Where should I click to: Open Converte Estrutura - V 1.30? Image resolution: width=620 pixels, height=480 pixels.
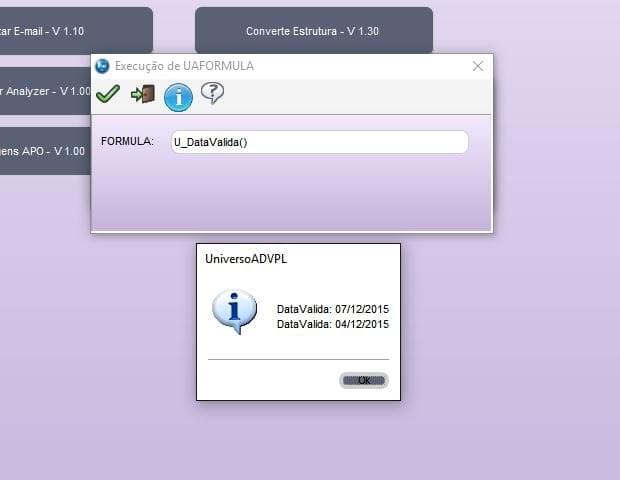tap(313, 31)
